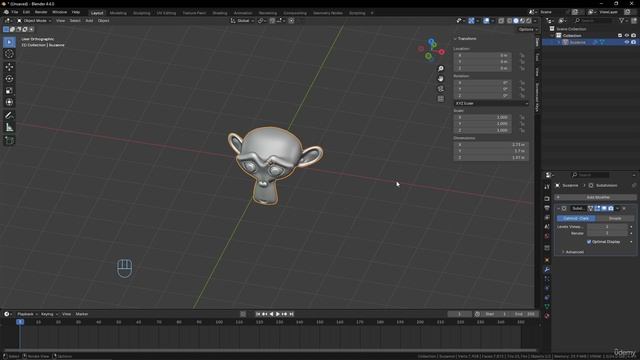This screenshot has height=360, width=640.
Task: Open the Object Data green triangle tab
Action: pyautogui.click(x=547, y=307)
